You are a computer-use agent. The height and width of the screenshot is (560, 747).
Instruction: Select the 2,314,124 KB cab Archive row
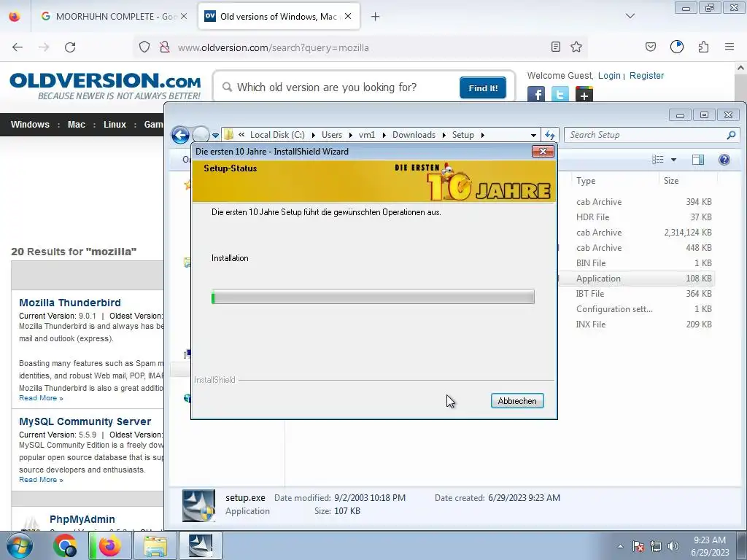(636, 233)
